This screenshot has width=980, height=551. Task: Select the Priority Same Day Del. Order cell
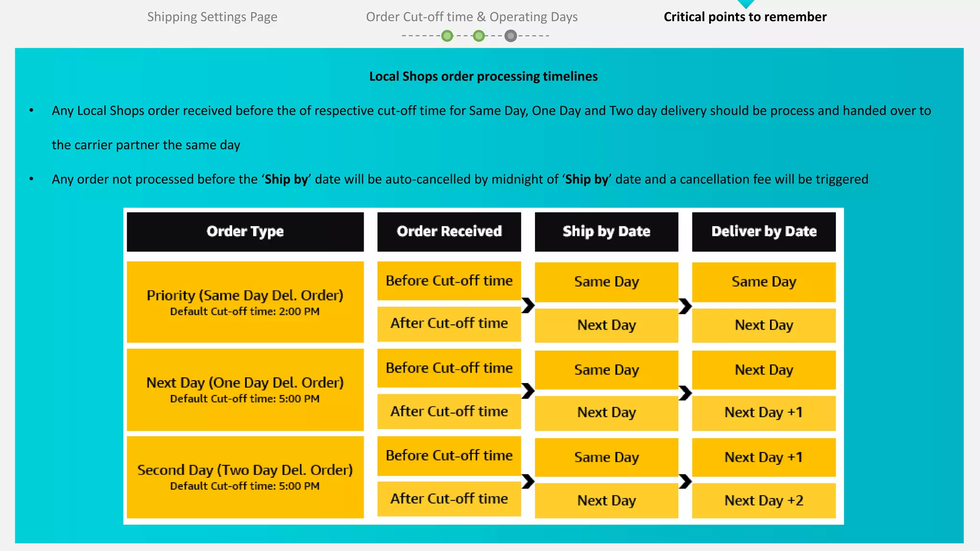point(245,302)
